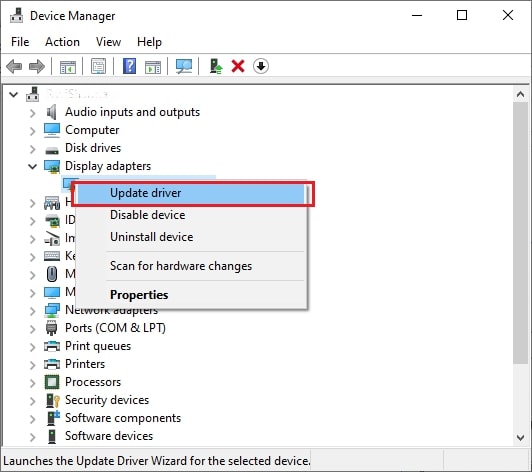The height and width of the screenshot is (472, 532).
Task: Select the Security devices tree label
Action: point(107,400)
